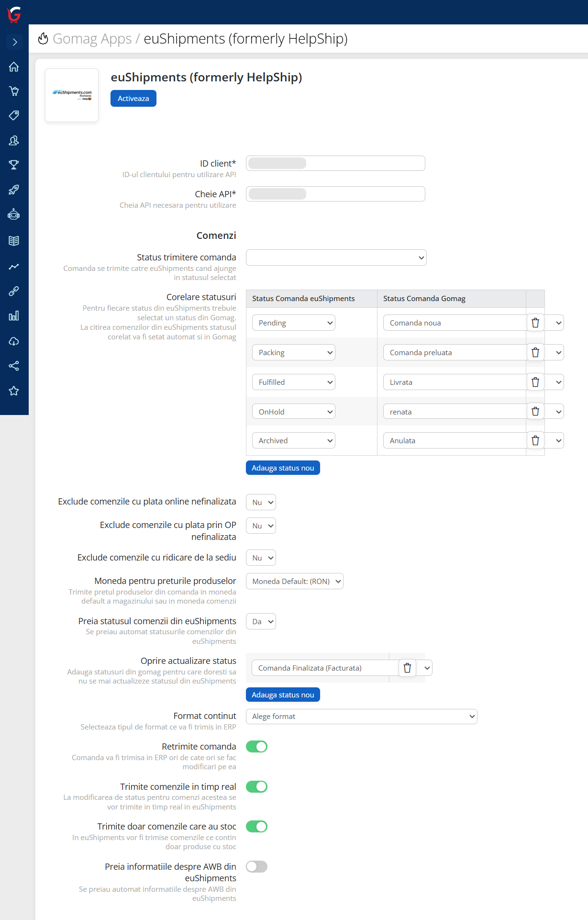Click the flame icon beside Gomag Apps
588x920 pixels.
(x=43, y=38)
